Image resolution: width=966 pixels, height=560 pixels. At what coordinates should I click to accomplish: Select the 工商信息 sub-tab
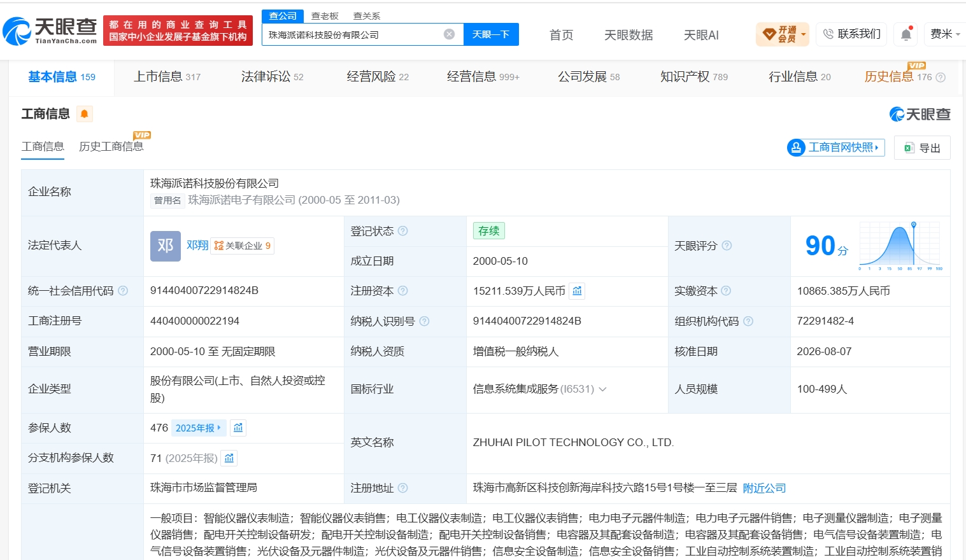pyautogui.click(x=43, y=147)
